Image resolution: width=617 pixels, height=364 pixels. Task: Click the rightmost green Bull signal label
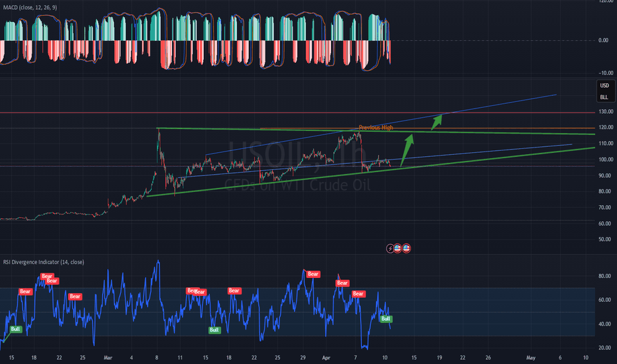[386, 318]
